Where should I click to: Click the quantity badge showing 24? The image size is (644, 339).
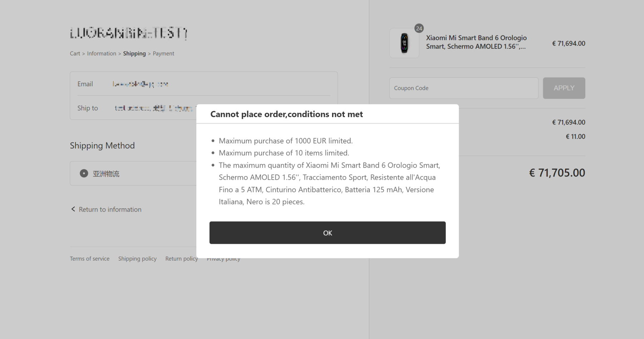pyautogui.click(x=419, y=28)
